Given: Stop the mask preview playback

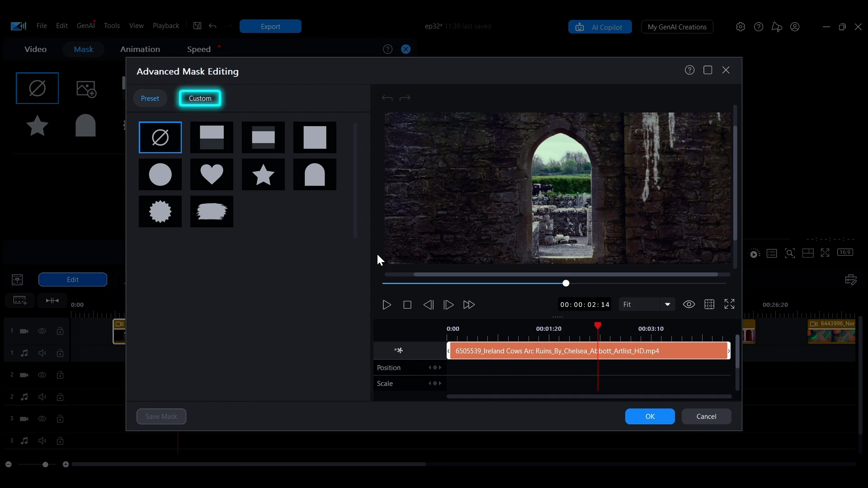Looking at the screenshot, I should tap(407, 305).
